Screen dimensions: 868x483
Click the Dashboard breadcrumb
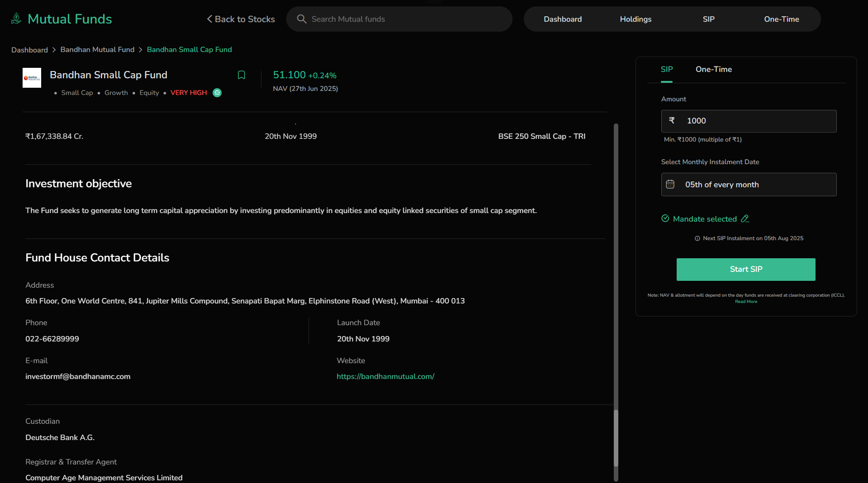[x=29, y=50]
